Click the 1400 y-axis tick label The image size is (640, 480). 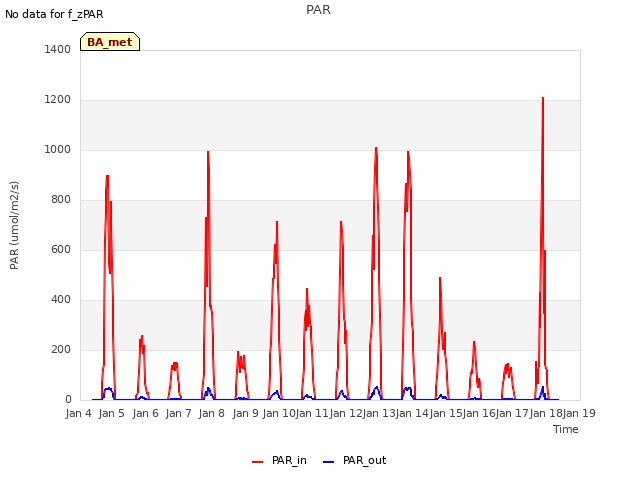(58, 49)
